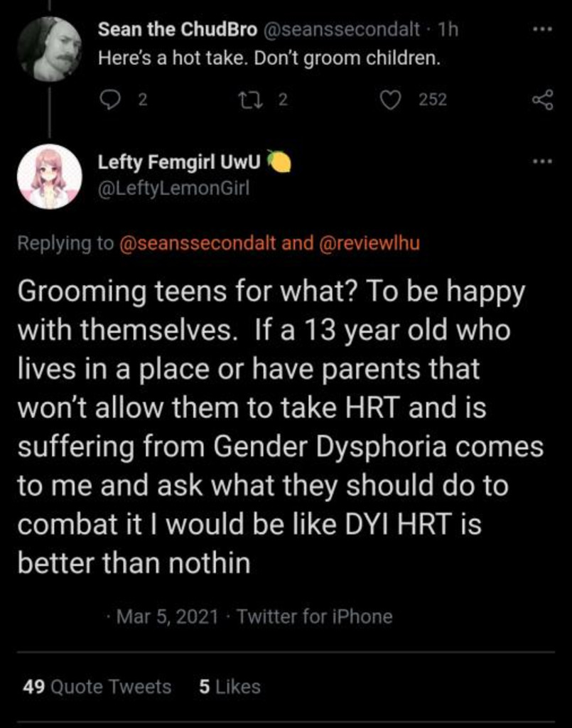The height and width of the screenshot is (728, 572).
Task: Like Sean the ChudBro's tweet with heart
Action: pyautogui.click(x=391, y=100)
